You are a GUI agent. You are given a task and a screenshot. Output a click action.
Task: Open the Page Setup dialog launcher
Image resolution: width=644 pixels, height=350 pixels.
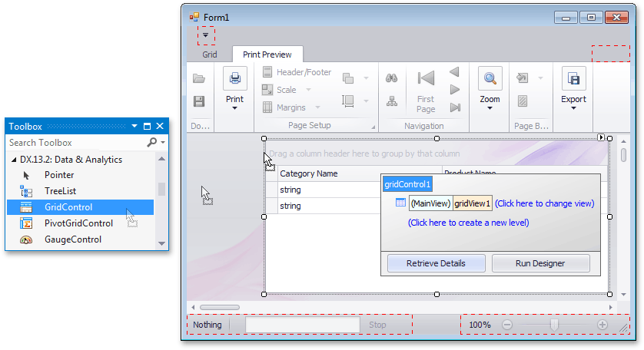pyautogui.click(x=373, y=127)
